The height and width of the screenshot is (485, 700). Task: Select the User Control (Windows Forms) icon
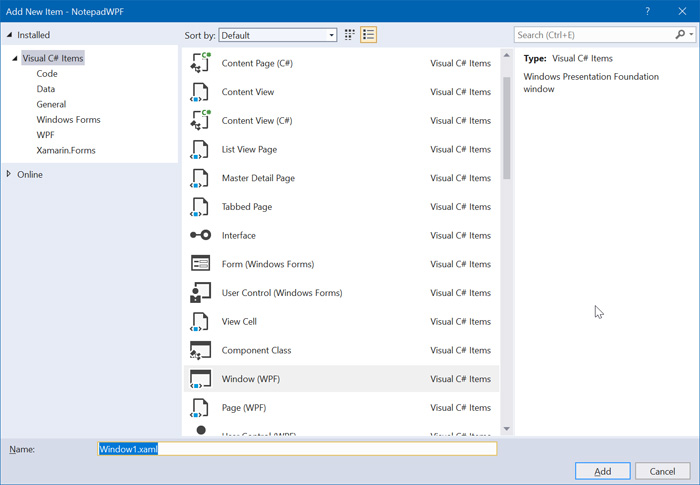200,293
